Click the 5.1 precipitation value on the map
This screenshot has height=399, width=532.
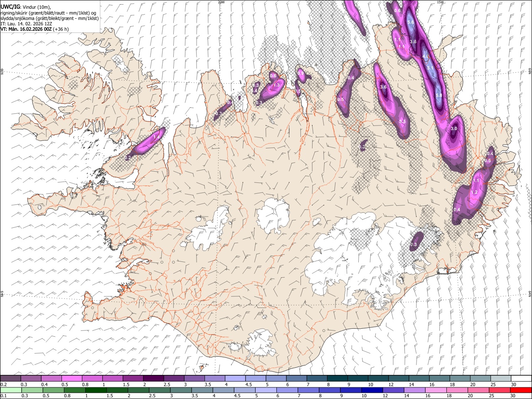[430, 68]
